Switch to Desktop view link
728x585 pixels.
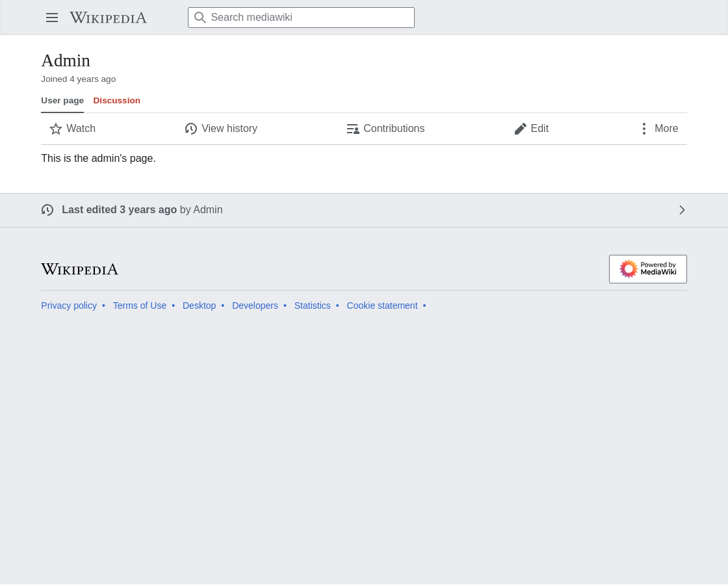[x=199, y=305]
